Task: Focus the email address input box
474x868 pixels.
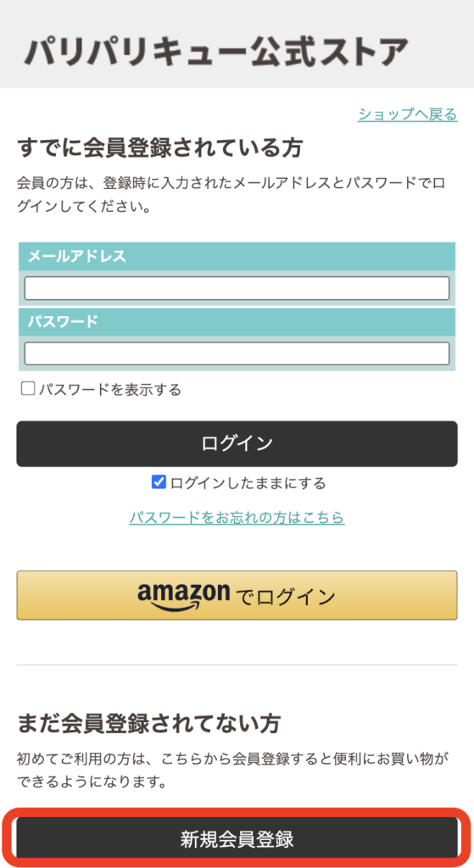Action: click(x=237, y=288)
